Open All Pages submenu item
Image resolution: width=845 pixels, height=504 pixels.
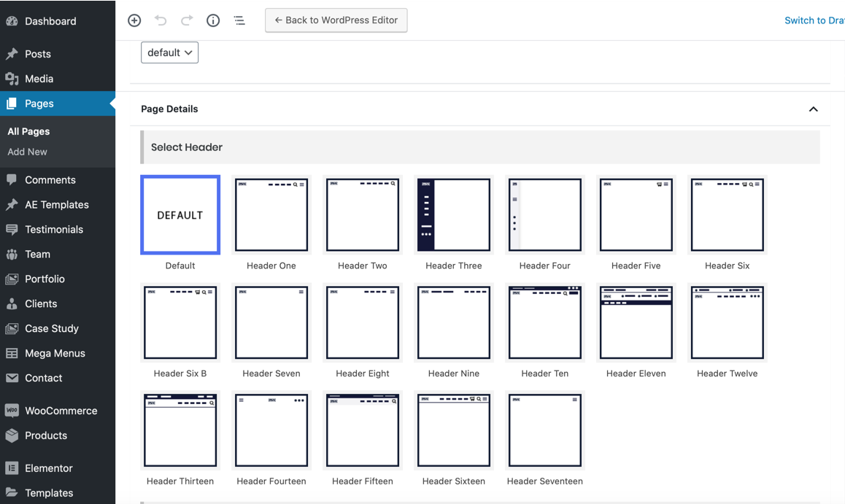[x=28, y=131]
